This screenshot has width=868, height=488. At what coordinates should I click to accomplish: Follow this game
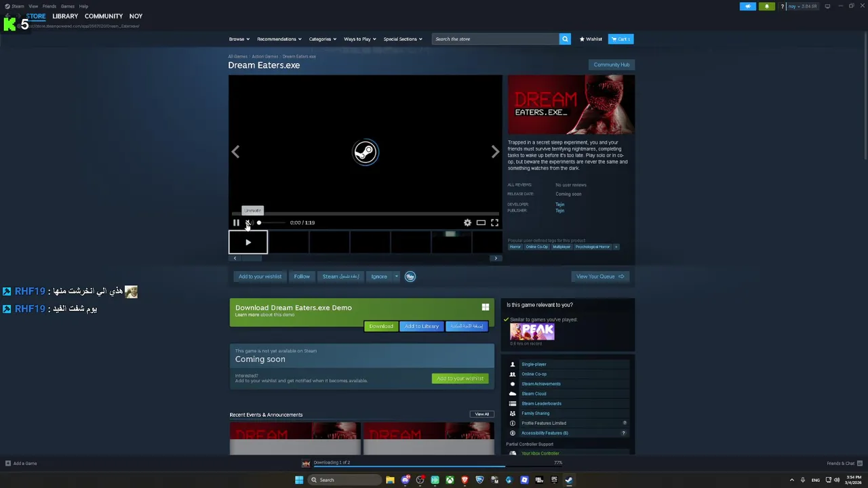coord(302,277)
